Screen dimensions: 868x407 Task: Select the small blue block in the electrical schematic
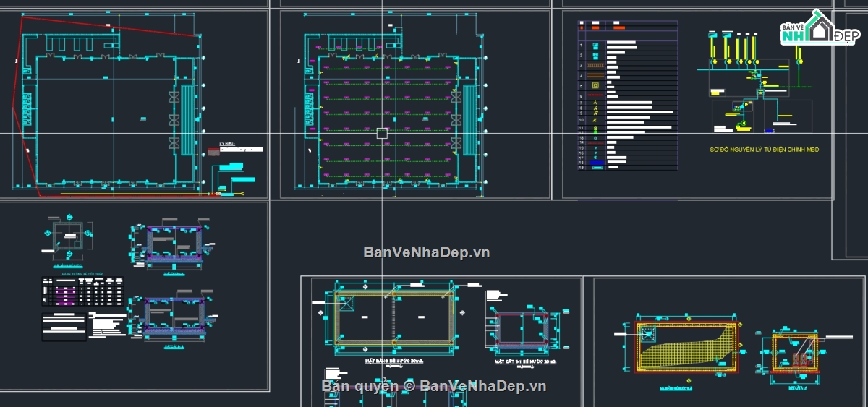coord(770,130)
